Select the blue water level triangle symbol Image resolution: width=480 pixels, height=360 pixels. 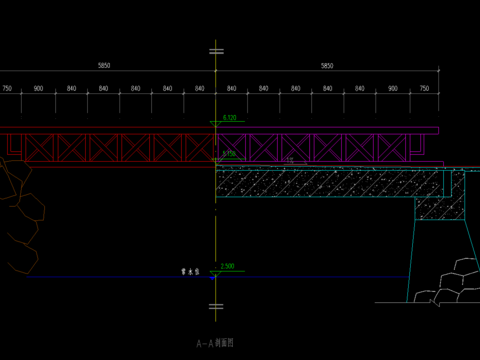coord(212,278)
